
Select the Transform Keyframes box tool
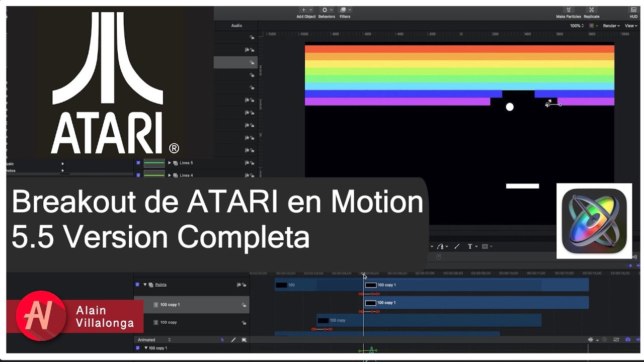pyautogui.click(x=244, y=340)
